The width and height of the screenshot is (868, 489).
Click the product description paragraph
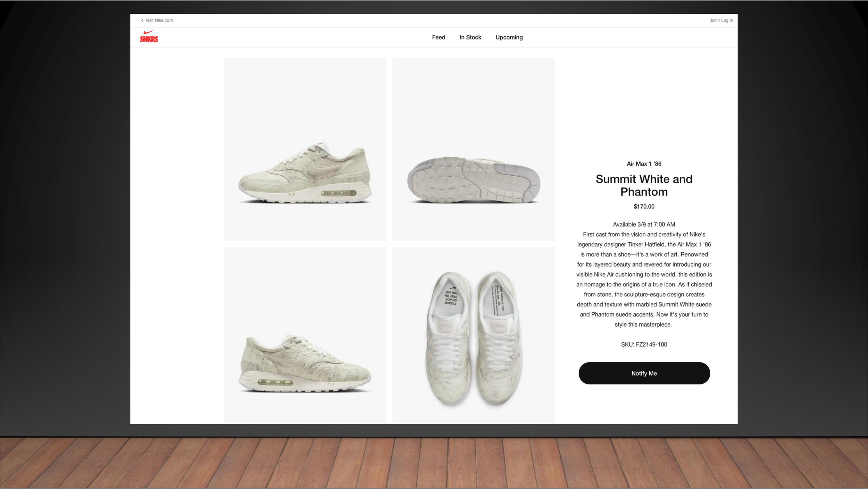644,280
